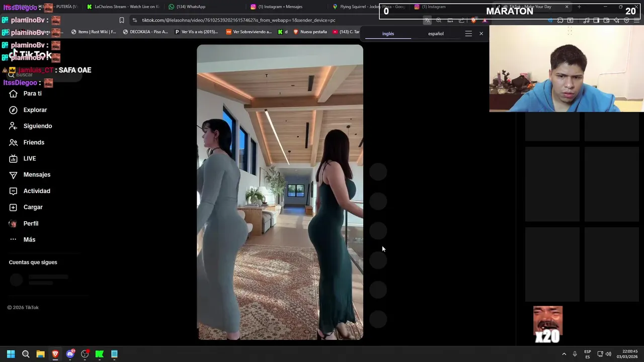Click the taskbar volume icon
Screen dimensions: 644x362
(x=608, y=354)
